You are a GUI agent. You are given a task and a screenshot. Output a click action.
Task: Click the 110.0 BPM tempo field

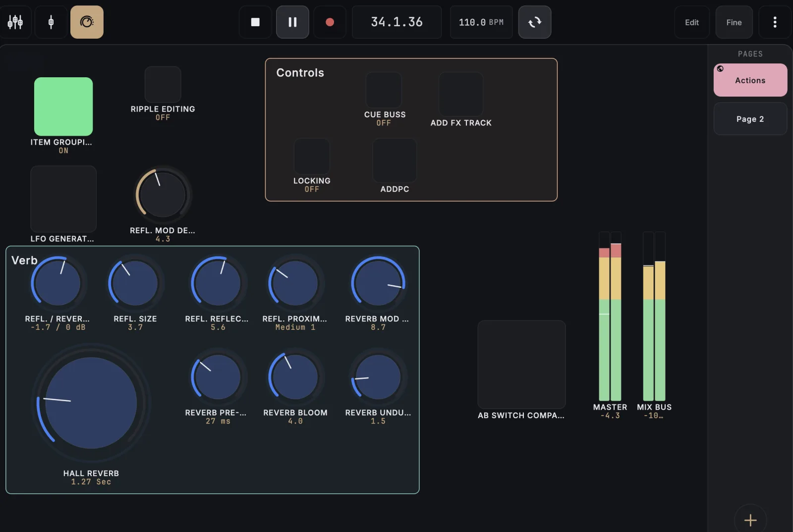point(481,22)
